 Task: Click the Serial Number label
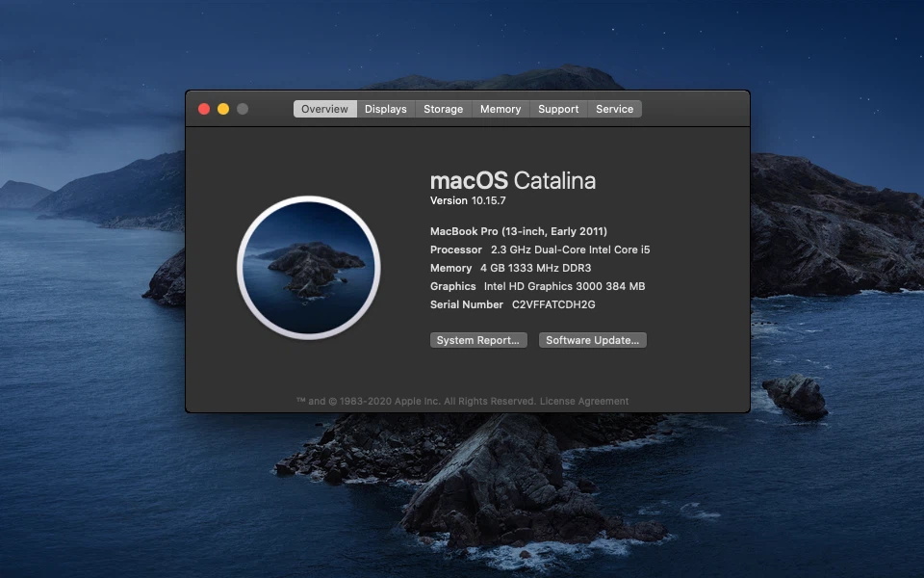tap(467, 304)
